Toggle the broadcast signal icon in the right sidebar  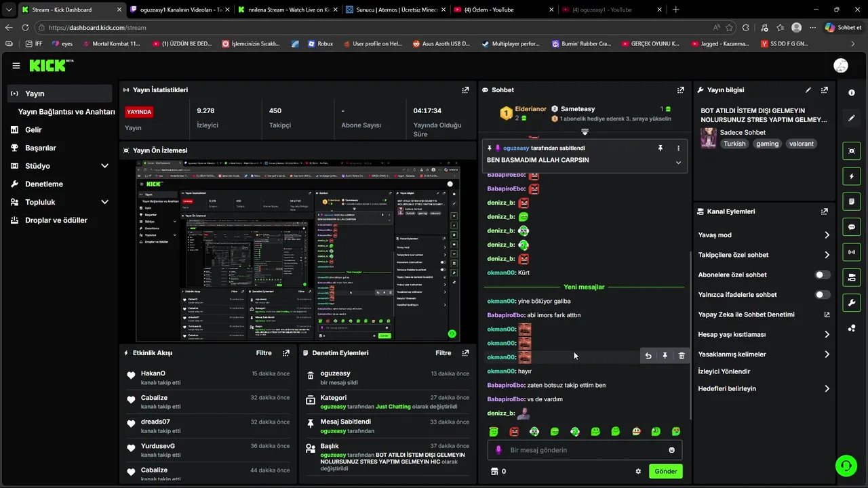(x=852, y=252)
